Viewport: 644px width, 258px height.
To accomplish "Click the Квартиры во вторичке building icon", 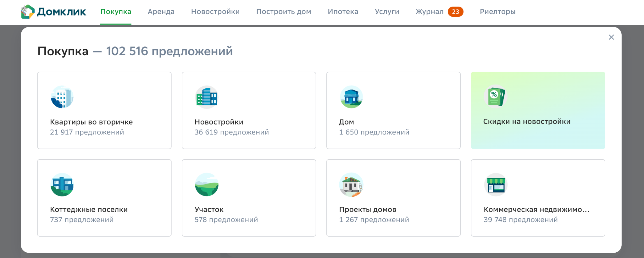I will (x=62, y=97).
